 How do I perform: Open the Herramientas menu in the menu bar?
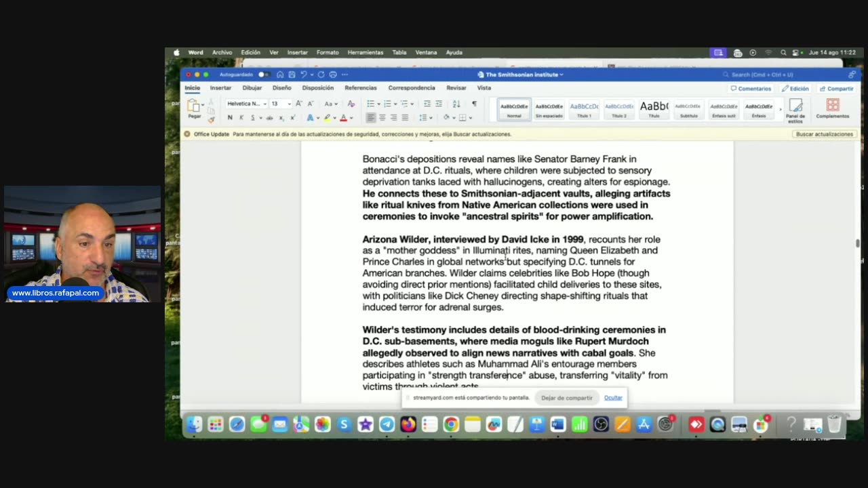(x=366, y=52)
